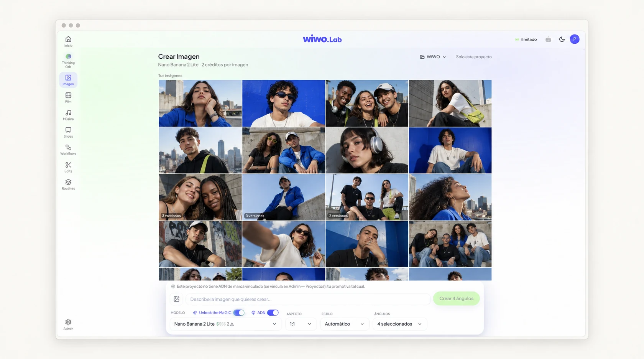Toggle the Unlock the MaGiC switch
The image size is (644, 359).
click(x=239, y=313)
